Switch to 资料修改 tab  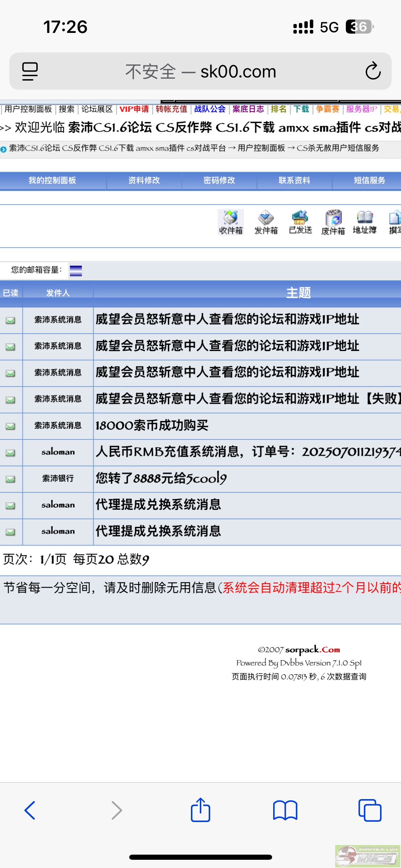144,180
